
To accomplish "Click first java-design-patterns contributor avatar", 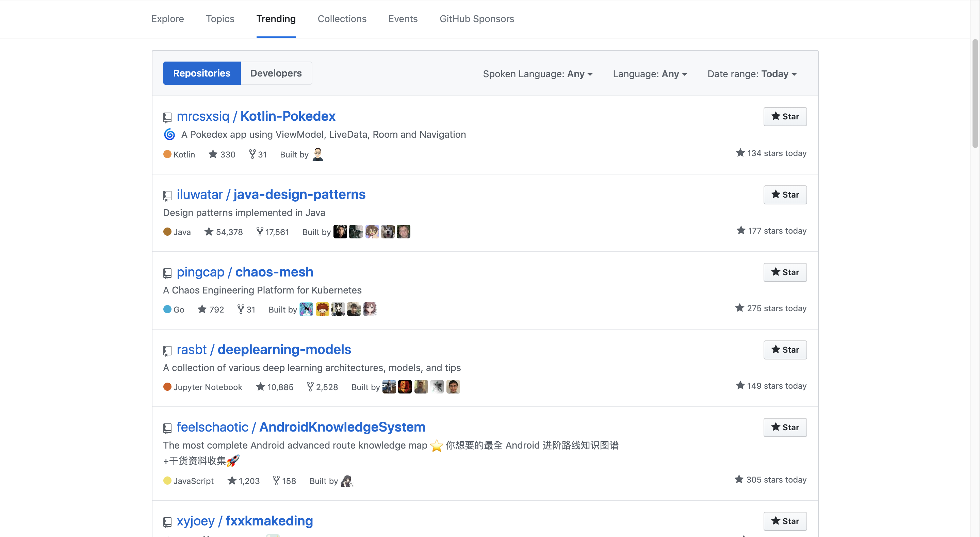I will 340,232.
